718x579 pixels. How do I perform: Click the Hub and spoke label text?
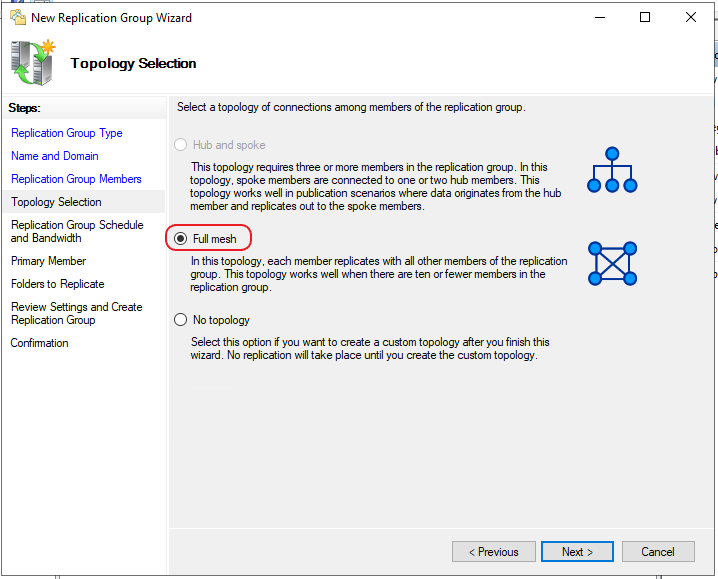(229, 145)
